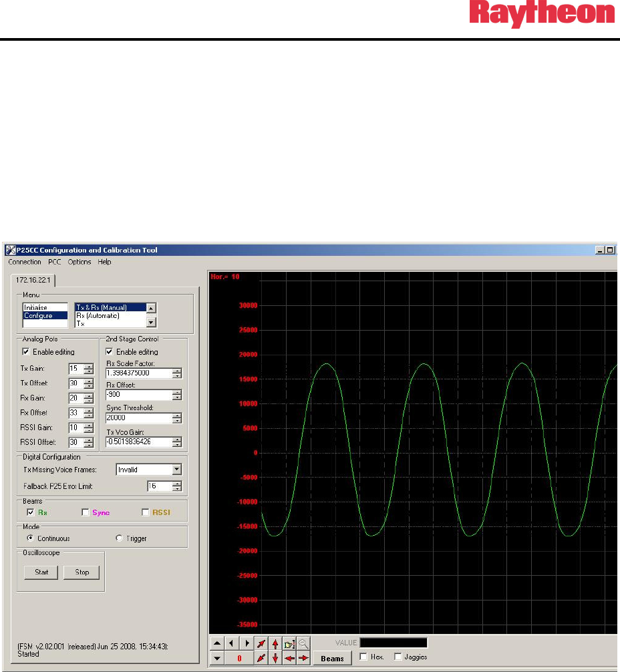
Task: Click the Fallback P25 Error Limit spinner
Action: coord(176,486)
